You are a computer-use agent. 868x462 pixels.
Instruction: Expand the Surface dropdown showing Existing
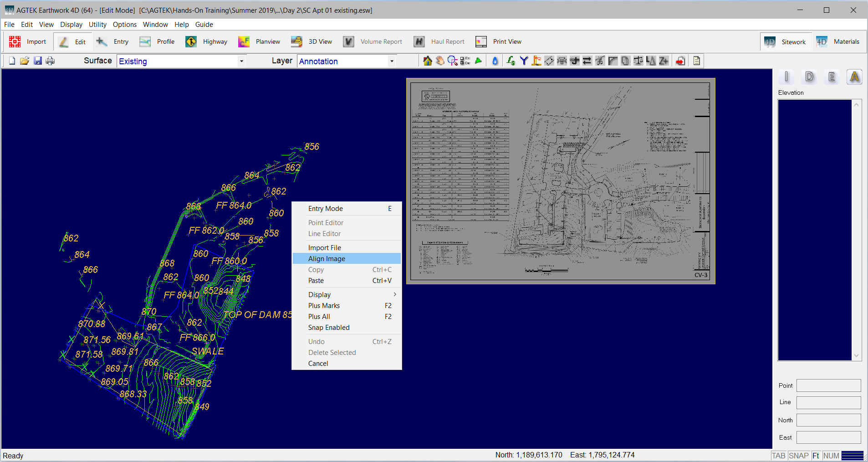[241, 61]
